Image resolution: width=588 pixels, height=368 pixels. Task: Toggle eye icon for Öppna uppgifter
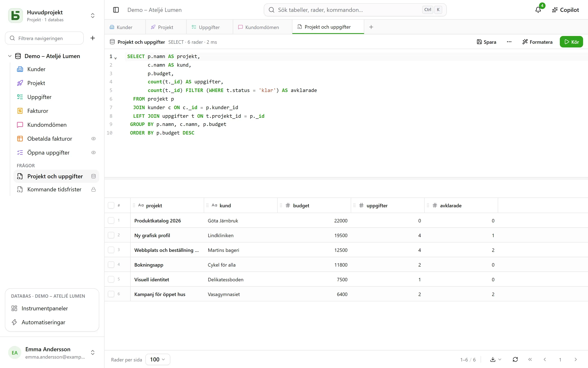click(x=93, y=153)
